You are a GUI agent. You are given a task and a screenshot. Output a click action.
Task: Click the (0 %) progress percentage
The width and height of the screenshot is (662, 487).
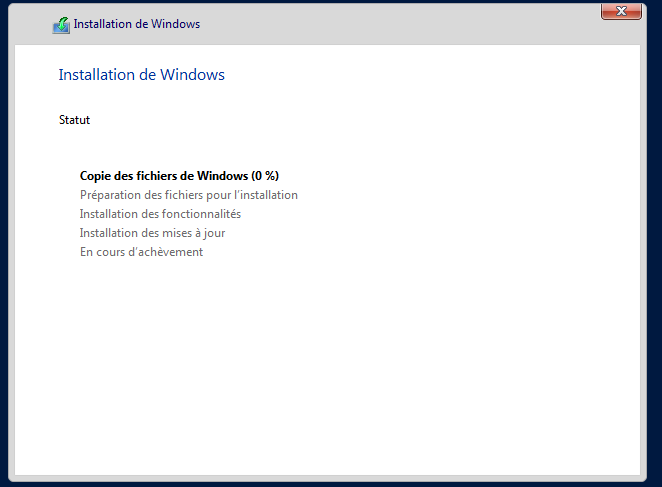[265, 176]
